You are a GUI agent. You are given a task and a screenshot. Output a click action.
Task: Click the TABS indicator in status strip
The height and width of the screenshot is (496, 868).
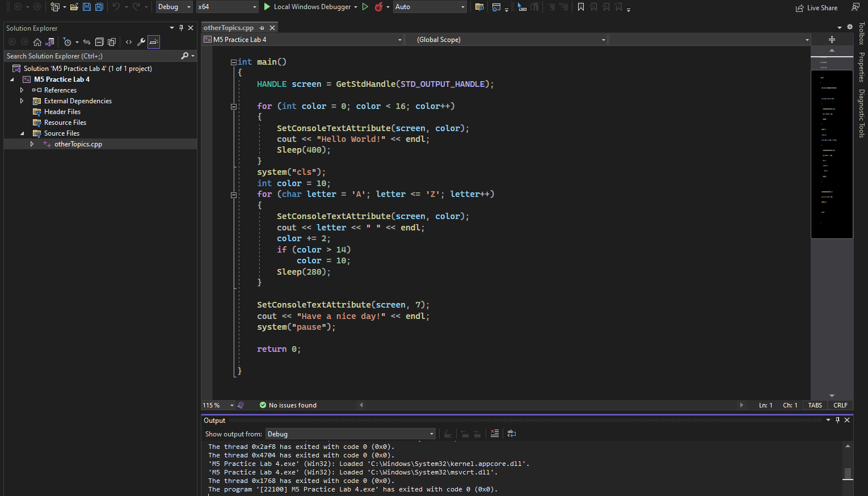click(815, 405)
